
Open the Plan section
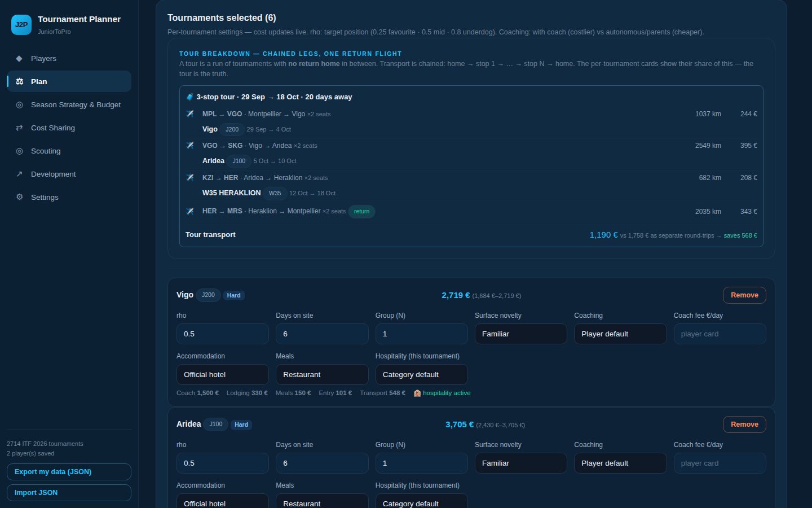pos(69,81)
